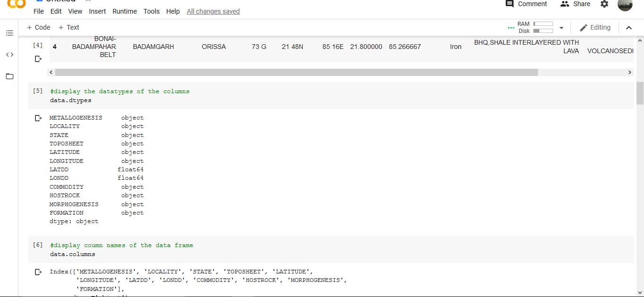644x297 pixels.
Task: Open the Runtime menu
Action: (124, 11)
